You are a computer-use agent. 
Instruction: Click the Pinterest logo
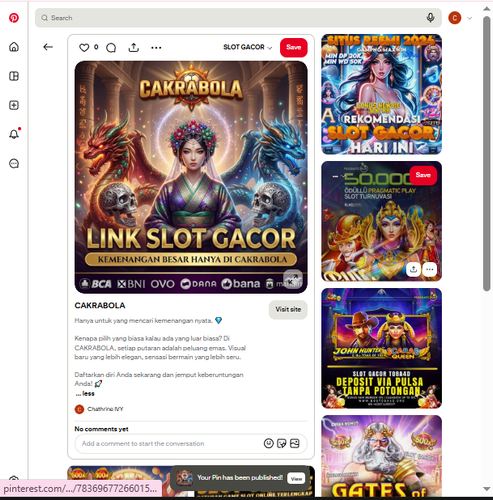click(14, 18)
